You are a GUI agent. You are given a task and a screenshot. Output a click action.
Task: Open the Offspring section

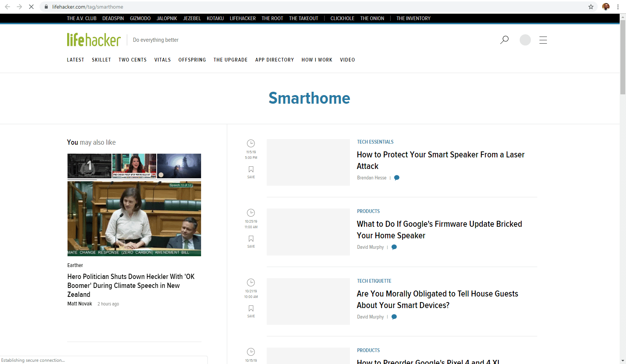192,60
